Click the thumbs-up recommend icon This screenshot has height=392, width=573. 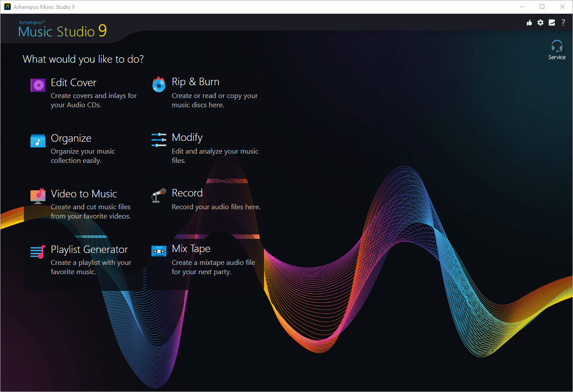click(529, 23)
